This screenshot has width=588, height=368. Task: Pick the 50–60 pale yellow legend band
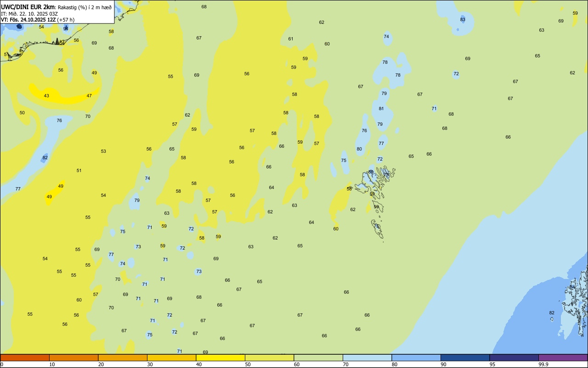click(269, 357)
